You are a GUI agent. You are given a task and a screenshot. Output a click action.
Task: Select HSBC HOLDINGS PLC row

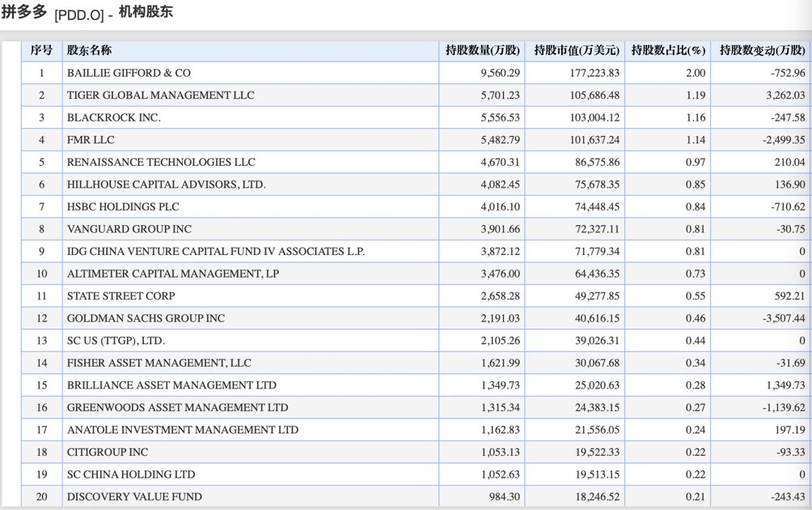pyautogui.click(x=416, y=206)
